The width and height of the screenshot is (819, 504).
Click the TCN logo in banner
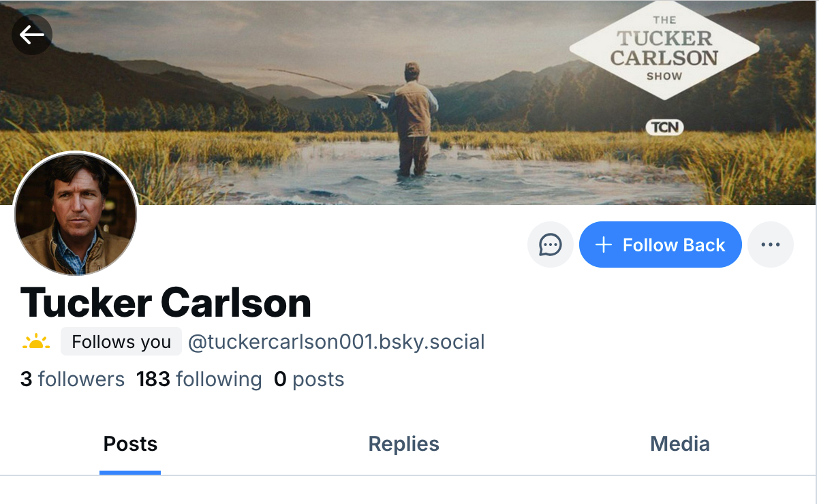pos(664,127)
